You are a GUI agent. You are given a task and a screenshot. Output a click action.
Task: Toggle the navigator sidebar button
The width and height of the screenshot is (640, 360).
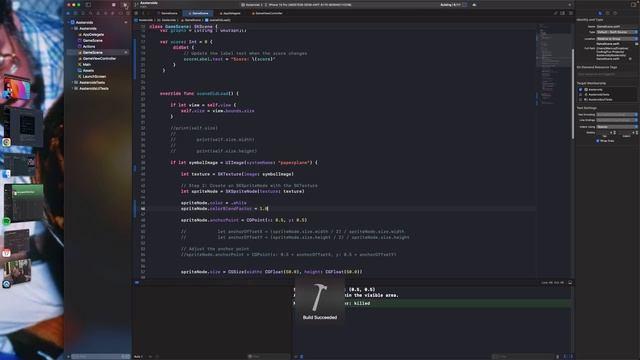point(88,5)
